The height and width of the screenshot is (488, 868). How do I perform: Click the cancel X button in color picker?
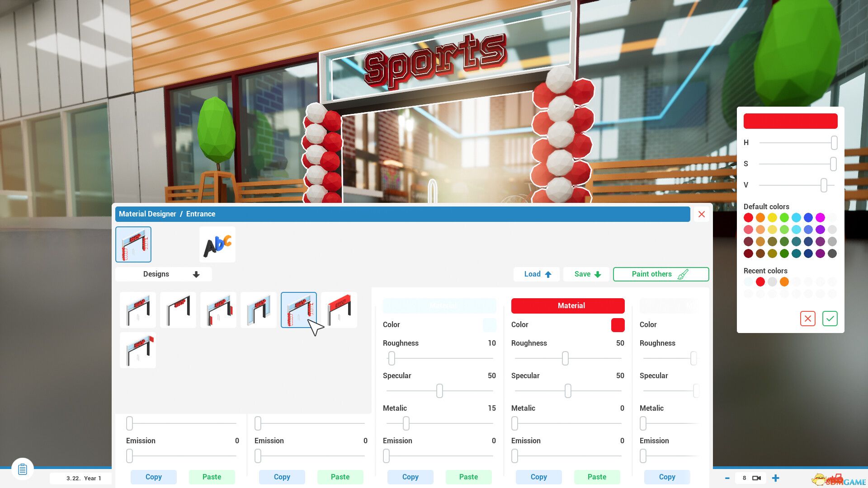(x=808, y=319)
